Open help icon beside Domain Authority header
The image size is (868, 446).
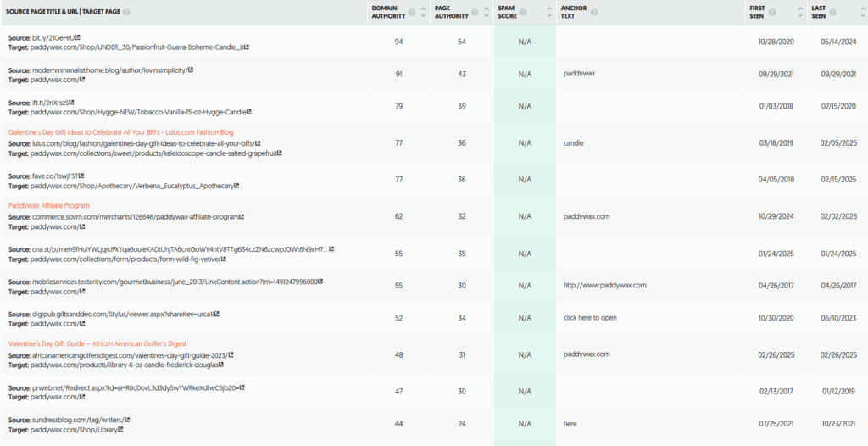tap(411, 12)
